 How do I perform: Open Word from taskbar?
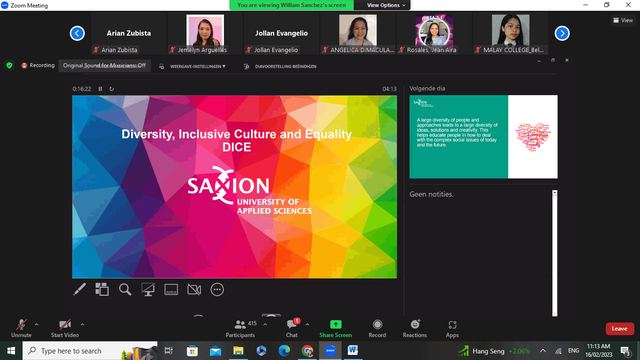[x=353, y=351]
